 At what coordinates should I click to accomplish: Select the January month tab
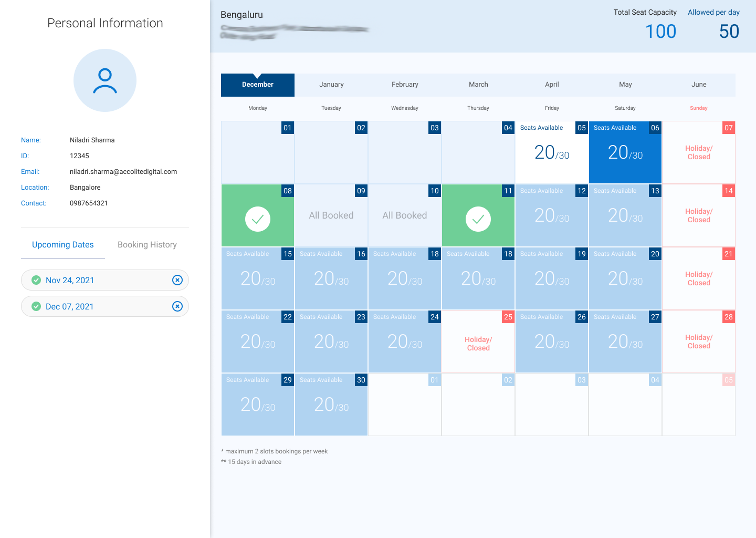point(331,85)
